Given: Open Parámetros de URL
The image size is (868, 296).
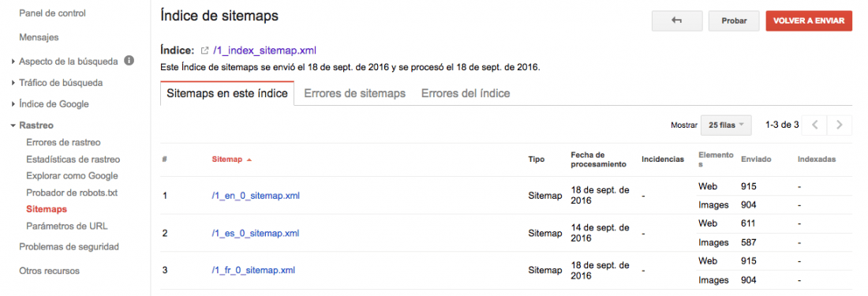Looking at the screenshot, I should click(67, 226).
